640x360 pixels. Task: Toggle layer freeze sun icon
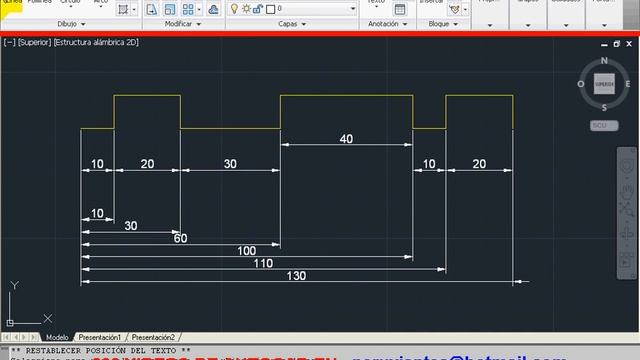[246, 9]
